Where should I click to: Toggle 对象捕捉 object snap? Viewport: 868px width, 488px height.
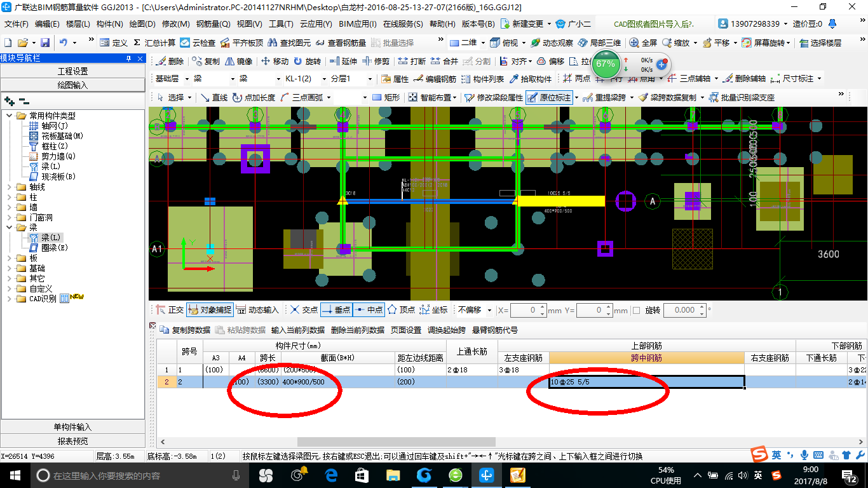(x=210, y=310)
